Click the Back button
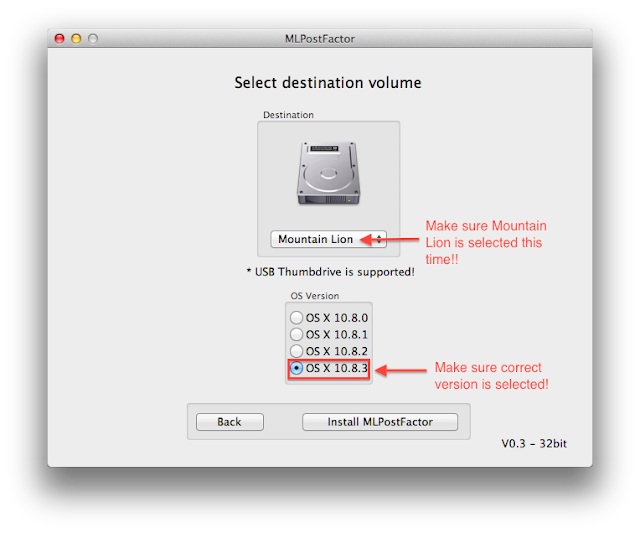Image resolution: width=640 pixels, height=533 pixels. pos(229,422)
